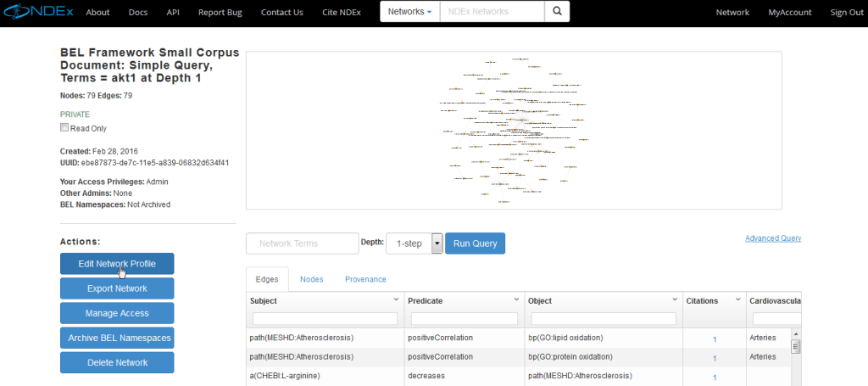Expand the Predicate column menu chevron
This screenshot has width=868, height=386.
516,299
